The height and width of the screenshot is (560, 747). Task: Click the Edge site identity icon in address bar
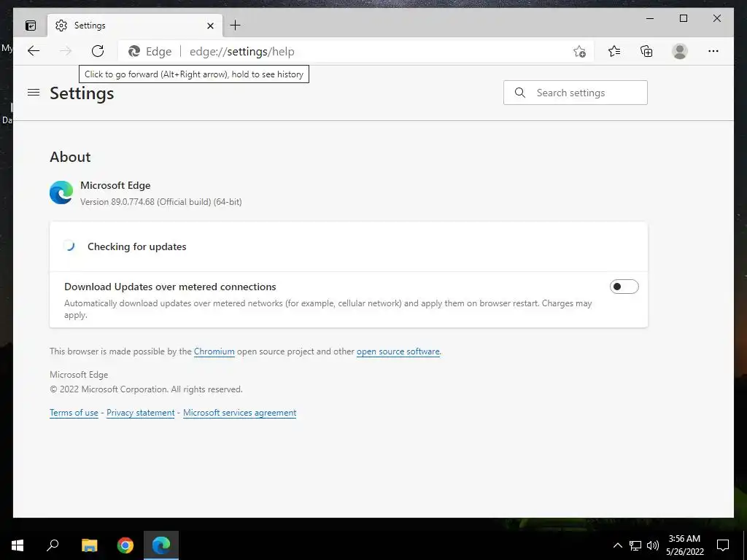tap(134, 52)
